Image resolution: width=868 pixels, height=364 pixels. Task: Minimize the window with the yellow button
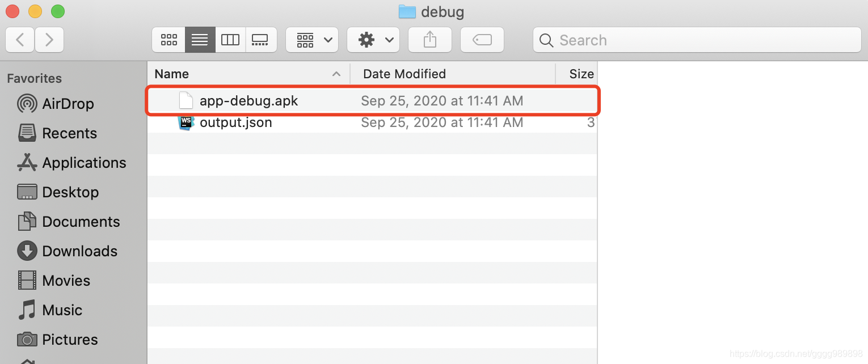(35, 11)
